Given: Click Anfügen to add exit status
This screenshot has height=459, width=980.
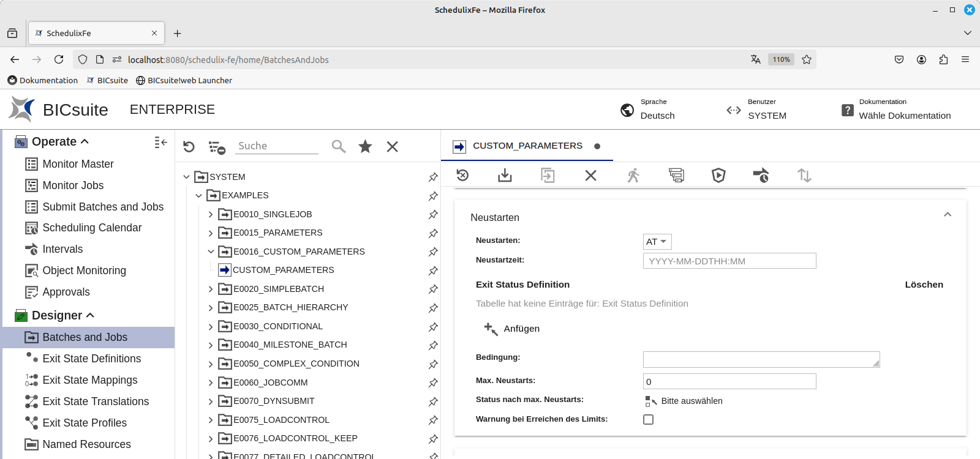Looking at the screenshot, I should [512, 329].
